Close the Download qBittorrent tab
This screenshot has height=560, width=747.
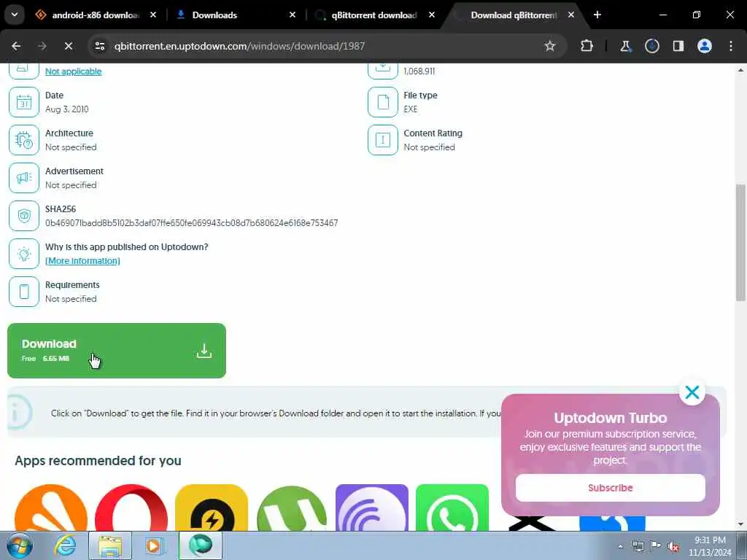570,15
